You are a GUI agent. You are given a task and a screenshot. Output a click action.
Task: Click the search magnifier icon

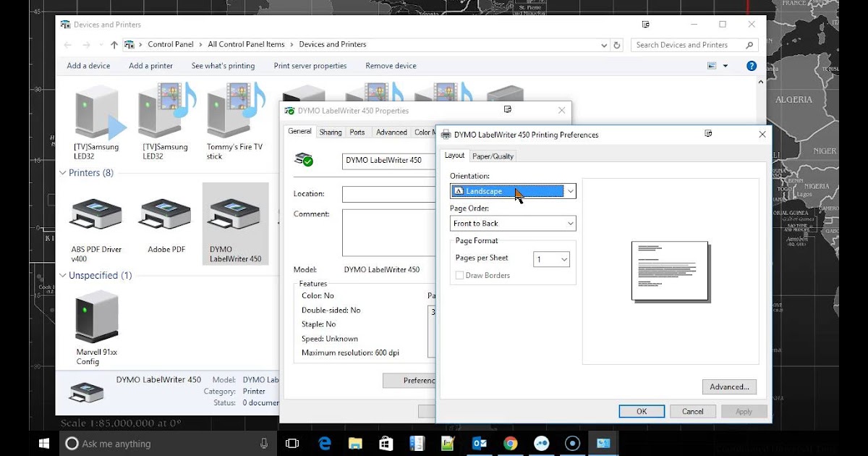(750, 45)
